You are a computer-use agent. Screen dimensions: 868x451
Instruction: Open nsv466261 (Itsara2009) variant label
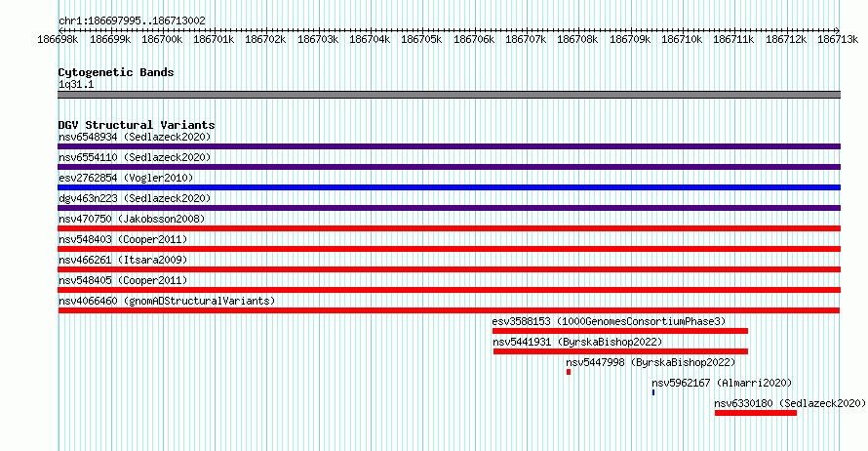[x=123, y=260]
